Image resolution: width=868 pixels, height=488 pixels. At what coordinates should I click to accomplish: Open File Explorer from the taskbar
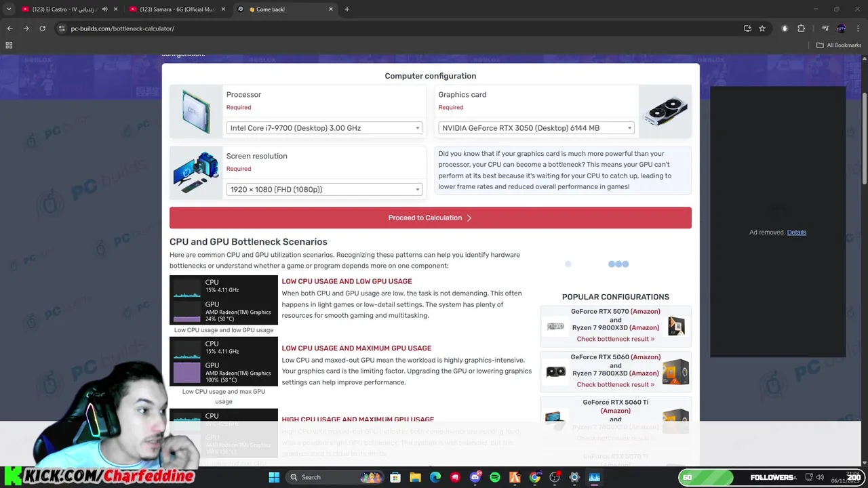(415, 477)
